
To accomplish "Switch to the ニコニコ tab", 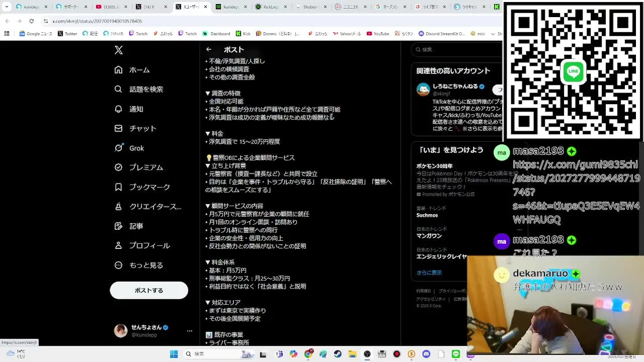I will pos(351,7).
